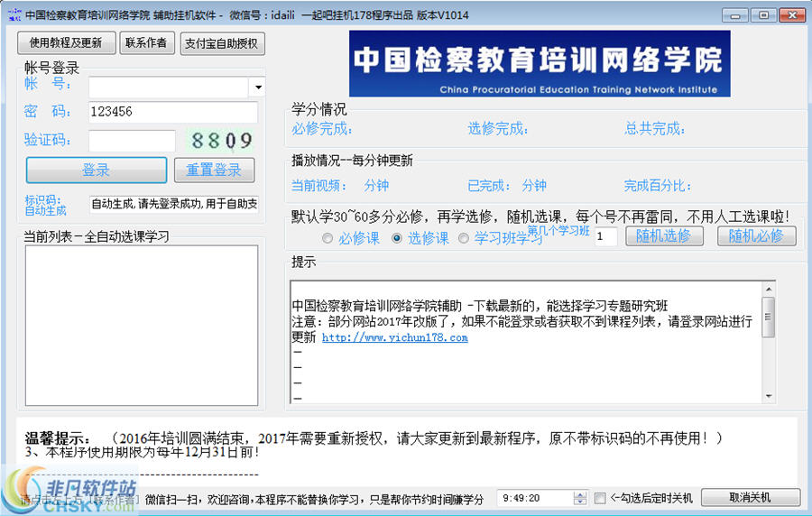Viewport: 812px width, 516px height.
Task: Minimize the window
Action: (x=735, y=15)
